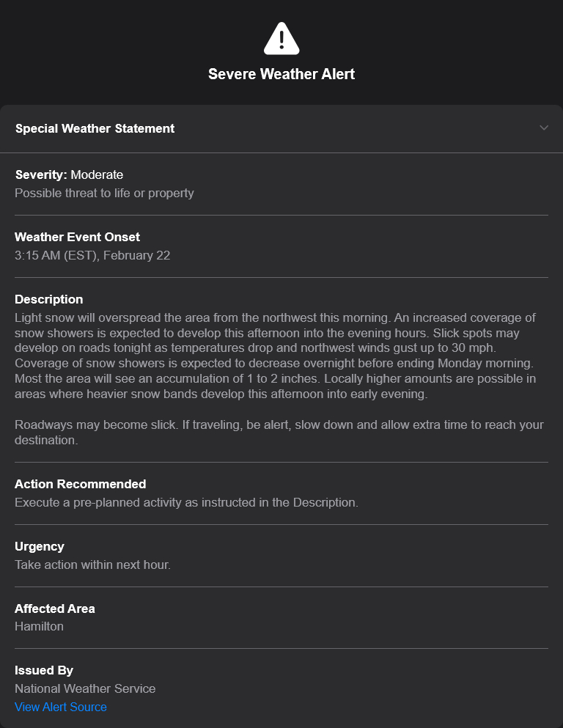Viewport: 563px width, 728px height.
Task: Click the 'Possible threat to life or property' text
Action: [104, 193]
